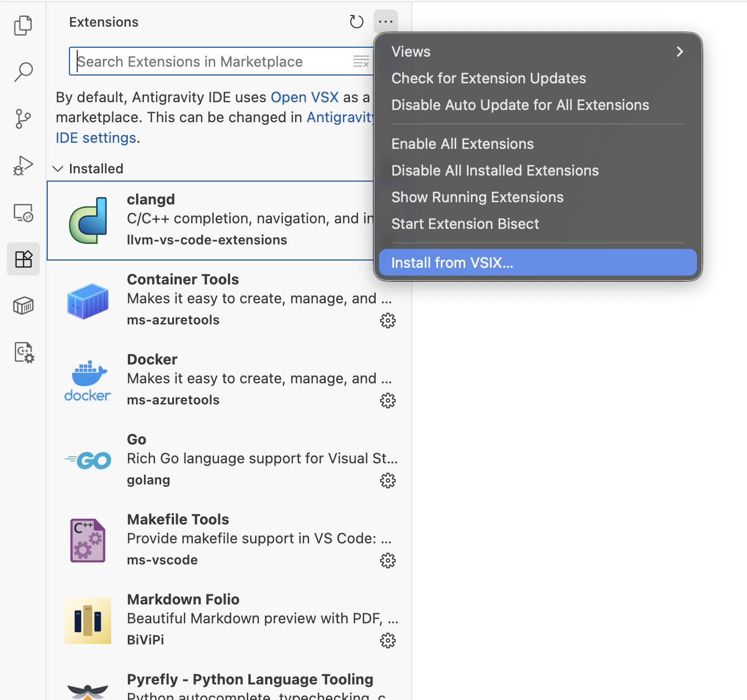Image resolution: width=747 pixels, height=700 pixels.
Task: Click Rich Go language support description
Action: (x=262, y=458)
